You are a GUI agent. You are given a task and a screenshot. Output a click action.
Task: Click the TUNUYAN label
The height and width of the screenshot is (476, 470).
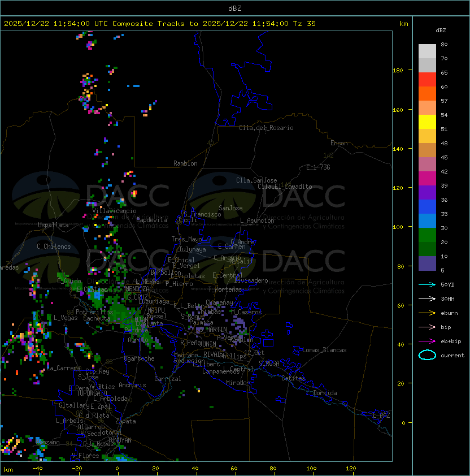120,440
